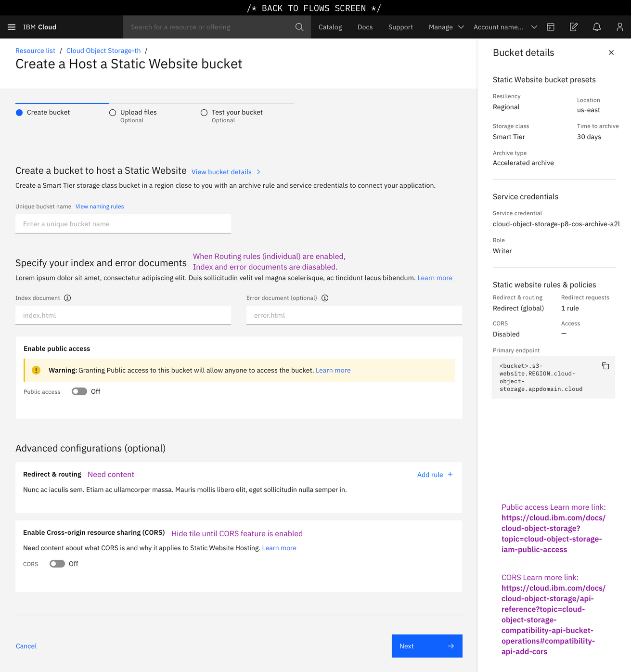Screen dimensions: 631x672
Task: Close the Bucket details panel
Action: click(x=611, y=52)
